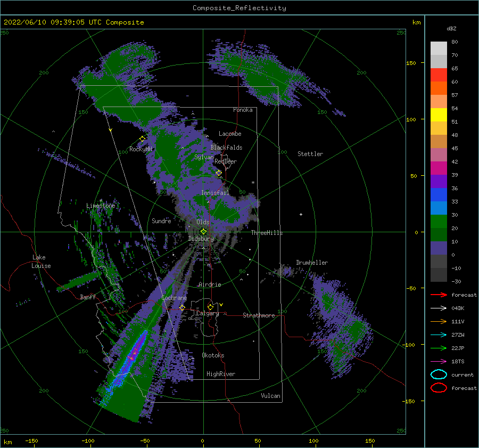Screen dimensions: 479x448
Task: Click the Lacombe label
Action: click(x=230, y=134)
